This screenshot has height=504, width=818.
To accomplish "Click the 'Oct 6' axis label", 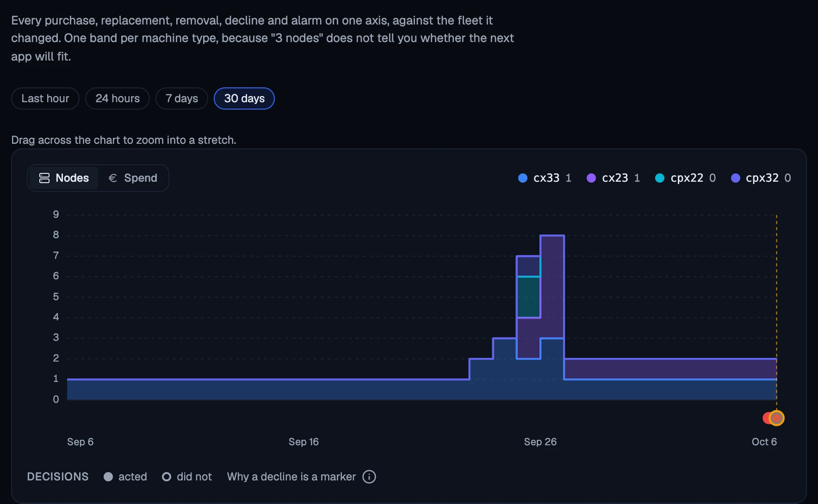I will [x=764, y=442].
